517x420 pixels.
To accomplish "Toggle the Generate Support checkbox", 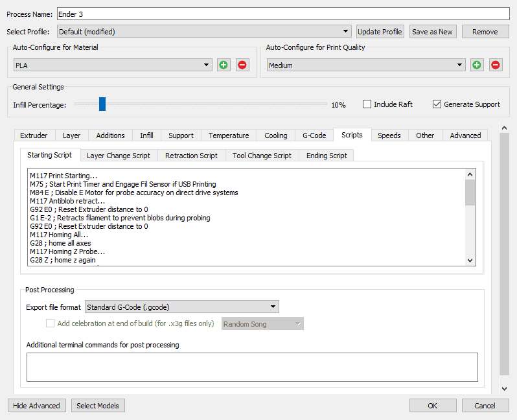I will 437,104.
